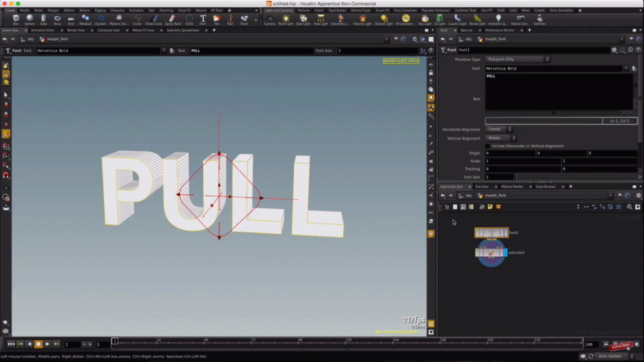Image resolution: width=644 pixels, height=362 pixels.
Task: Select the Environment Light shelf tool
Action: pos(405,19)
